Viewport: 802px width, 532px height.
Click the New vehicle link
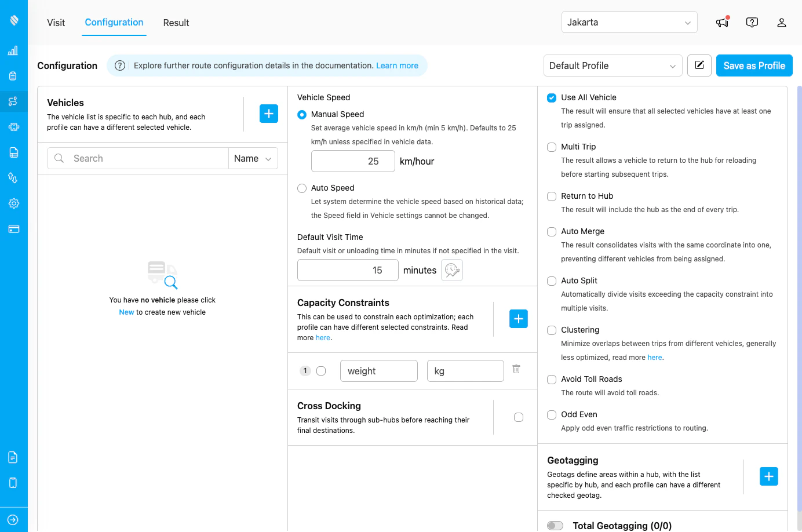point(126,312)
